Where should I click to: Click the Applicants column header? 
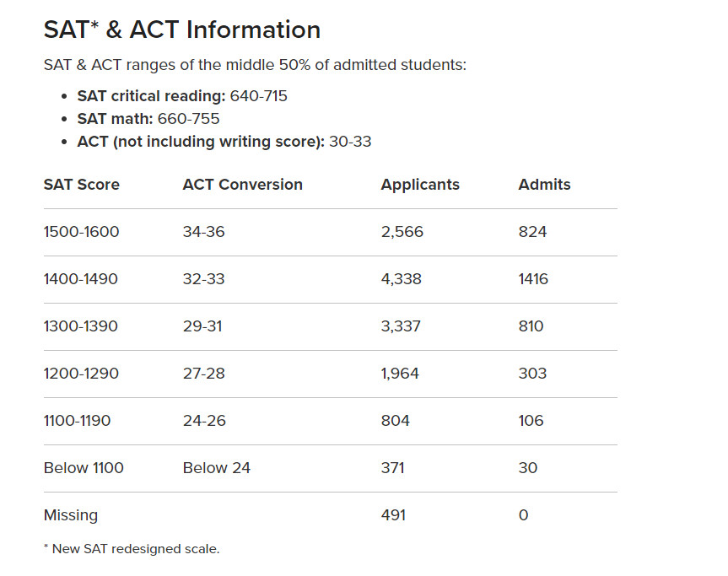coord(420,185)
